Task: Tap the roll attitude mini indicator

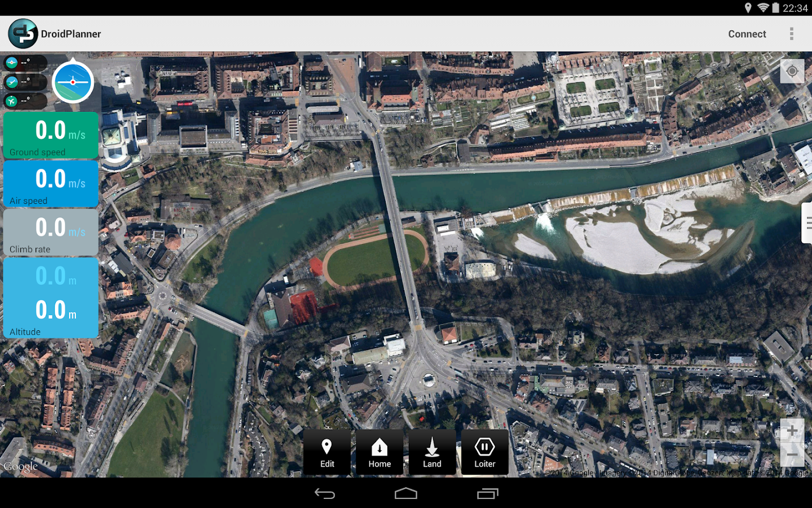Action: [12, 62]
